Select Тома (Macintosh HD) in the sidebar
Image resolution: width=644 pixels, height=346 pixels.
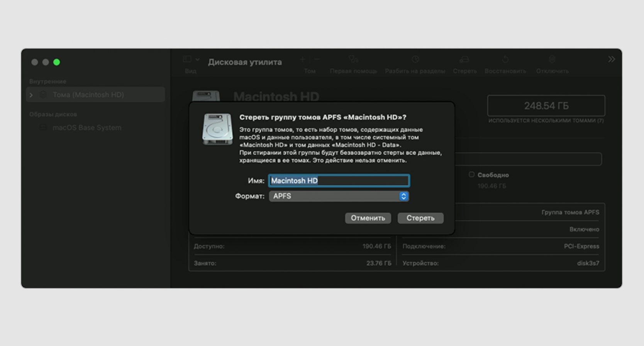point(95,95)
